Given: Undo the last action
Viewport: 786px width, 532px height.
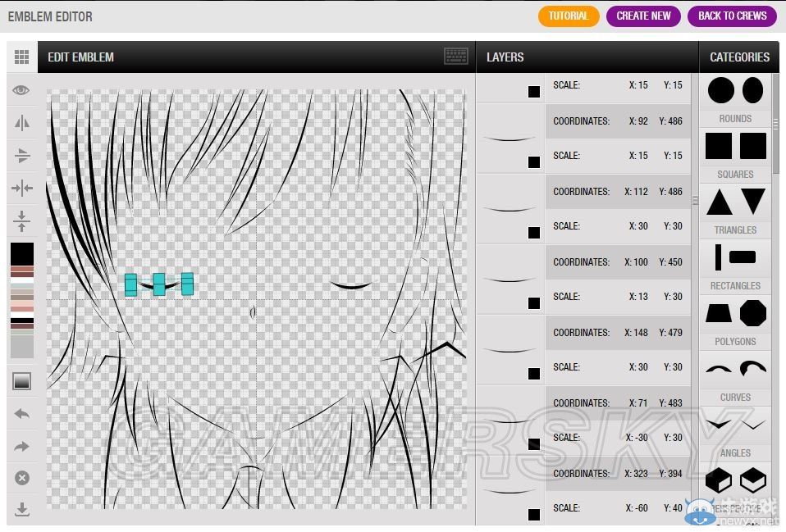Looking at the screenshot, I should coord(22,414).
